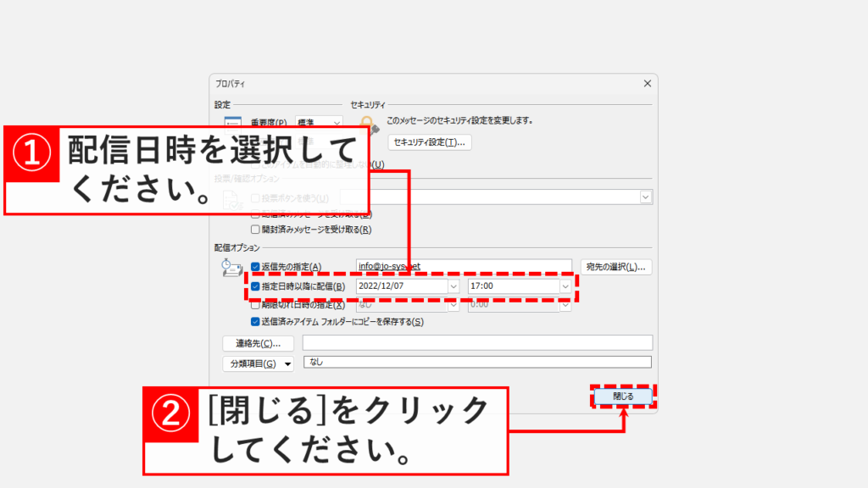This screenshot has height=488, width=868.
Task: Click the 宛先の選択 button
Action: click(x=616, y=267)
